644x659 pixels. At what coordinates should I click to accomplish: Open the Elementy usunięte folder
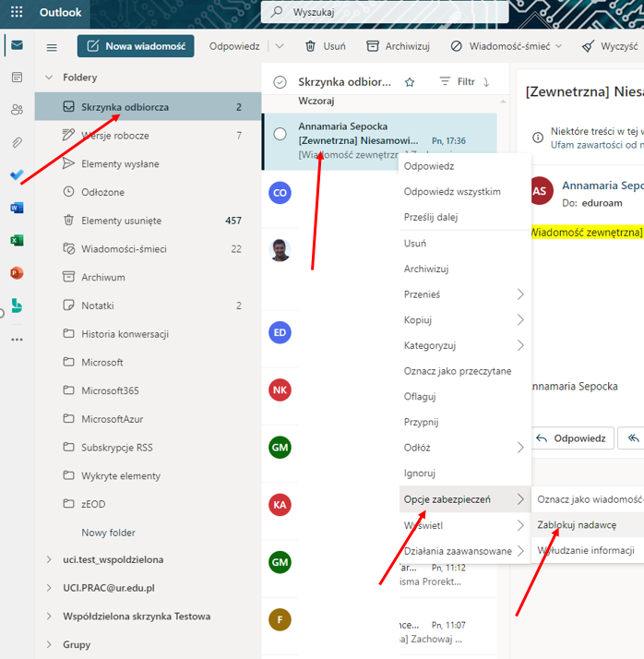click(121, 221)
